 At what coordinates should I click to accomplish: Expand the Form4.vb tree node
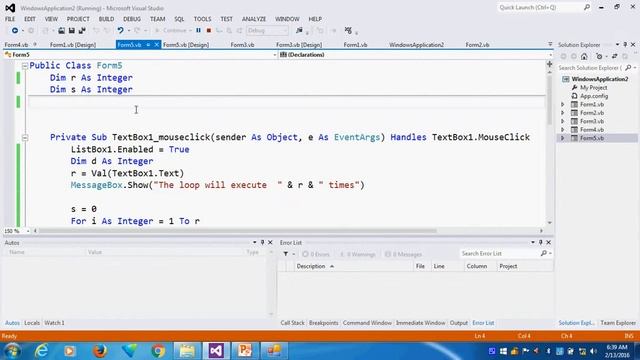click(x=563, y=130)
